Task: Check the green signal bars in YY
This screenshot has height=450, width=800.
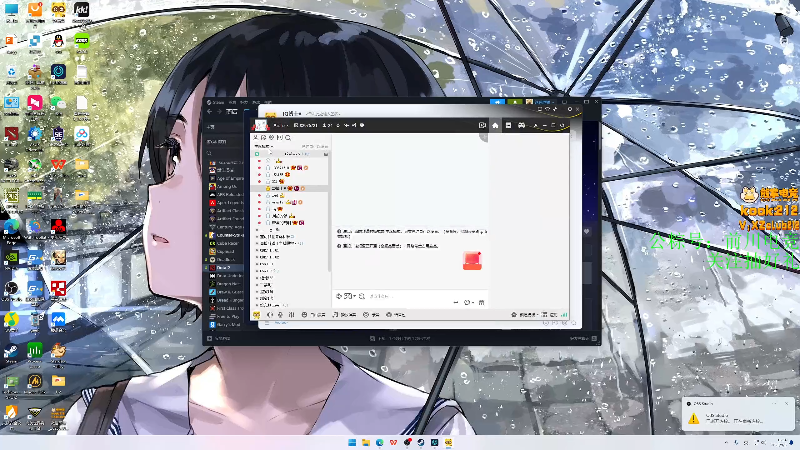Action: 564,315
